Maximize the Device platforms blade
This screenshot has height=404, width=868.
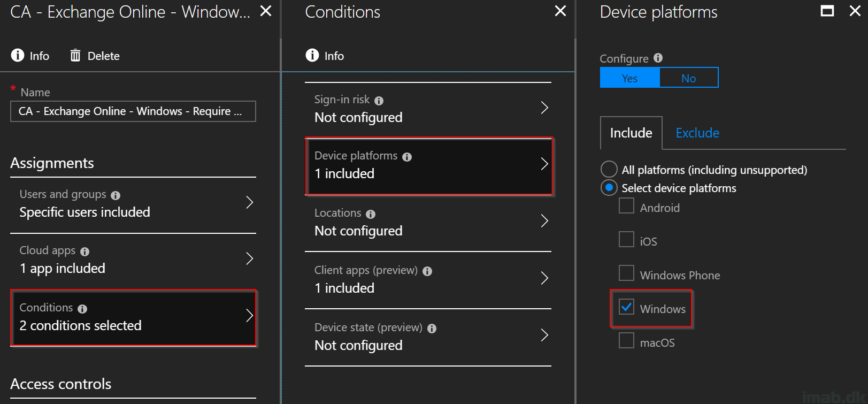[x=827, y=11]
